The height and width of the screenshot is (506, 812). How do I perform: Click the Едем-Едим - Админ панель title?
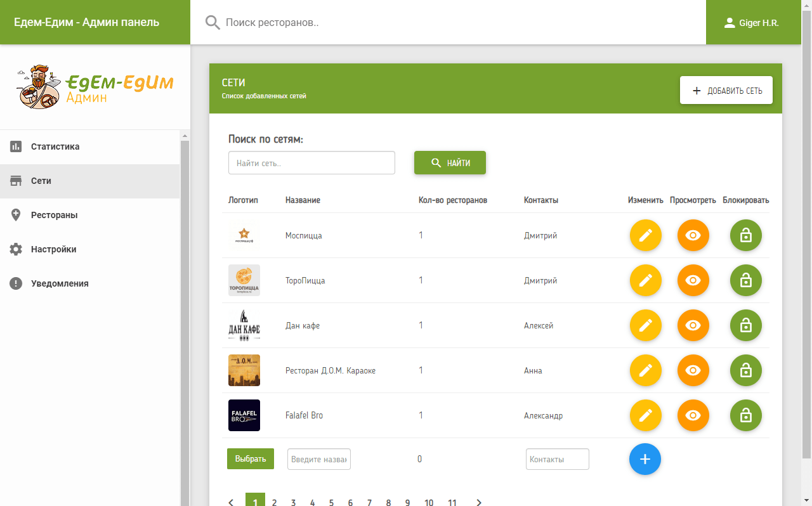tap(86, 22)
